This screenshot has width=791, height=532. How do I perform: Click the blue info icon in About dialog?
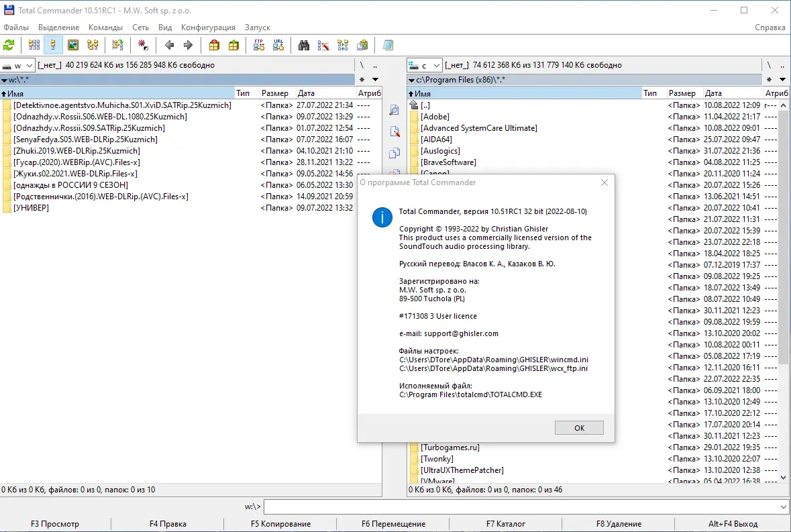[x=382, y=217]
